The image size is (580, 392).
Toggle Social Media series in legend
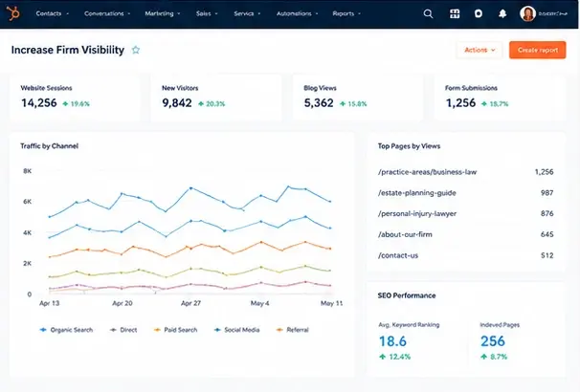(x=237, y=330)
